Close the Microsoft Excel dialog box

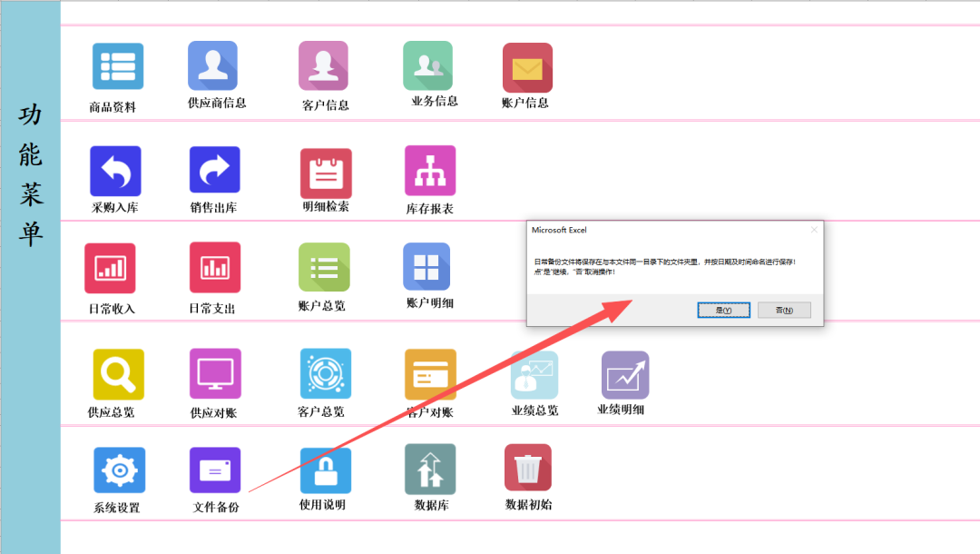coord(814,230)
